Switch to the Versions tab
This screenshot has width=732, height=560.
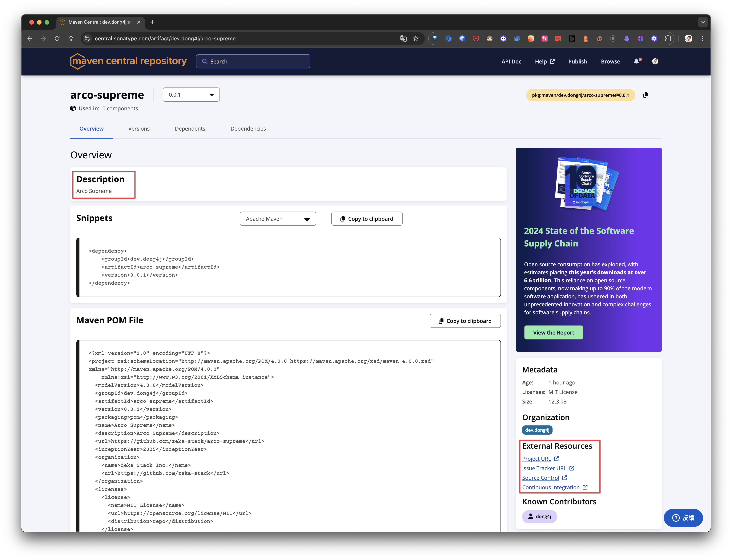[139, 129]
